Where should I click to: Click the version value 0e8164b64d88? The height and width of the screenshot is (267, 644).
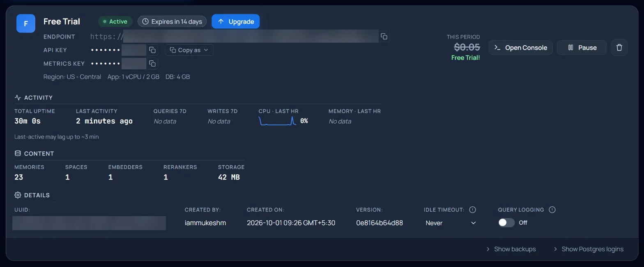tap(379, 223)
